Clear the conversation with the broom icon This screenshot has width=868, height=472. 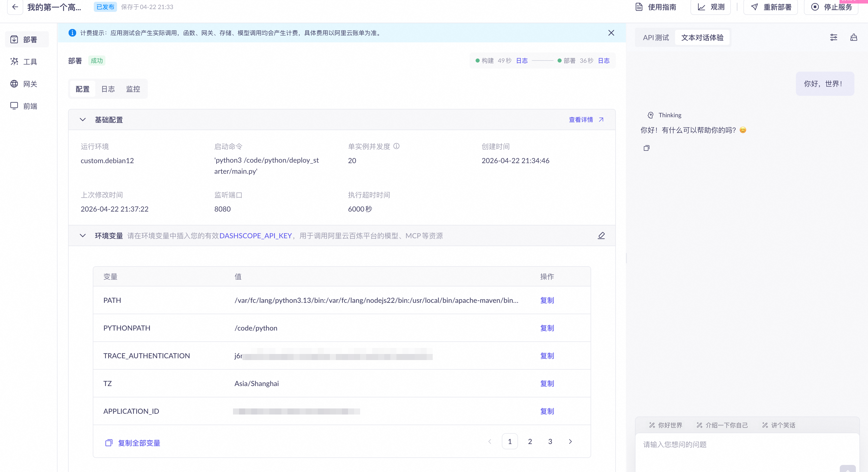coord(854,37)
